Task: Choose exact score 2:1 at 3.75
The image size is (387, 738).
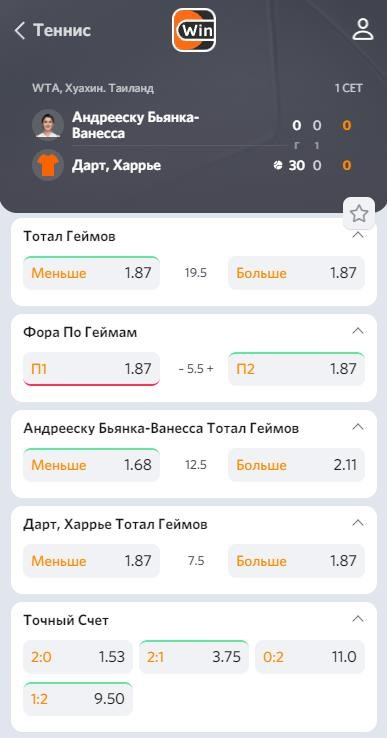Action: [x=194, y=657]
